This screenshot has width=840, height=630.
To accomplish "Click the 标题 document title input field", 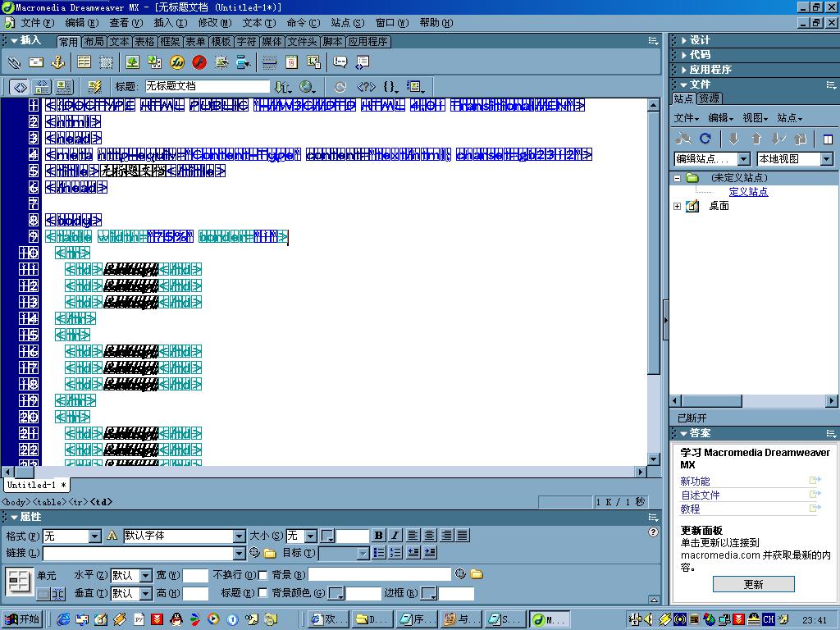I will tap(208, 86).
